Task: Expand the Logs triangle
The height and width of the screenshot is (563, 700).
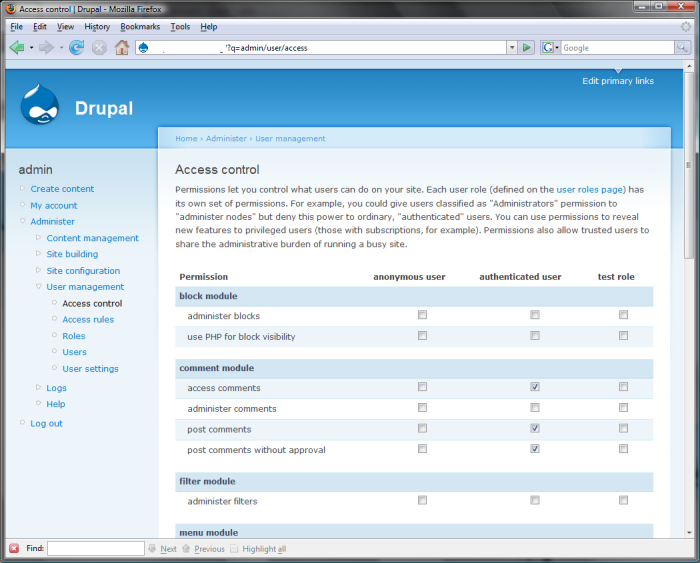Action: (x=38, y=387)
